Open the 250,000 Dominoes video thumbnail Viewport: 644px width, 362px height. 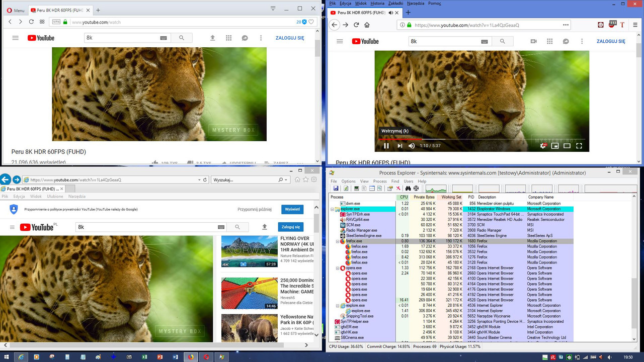[x=250, y=293]
